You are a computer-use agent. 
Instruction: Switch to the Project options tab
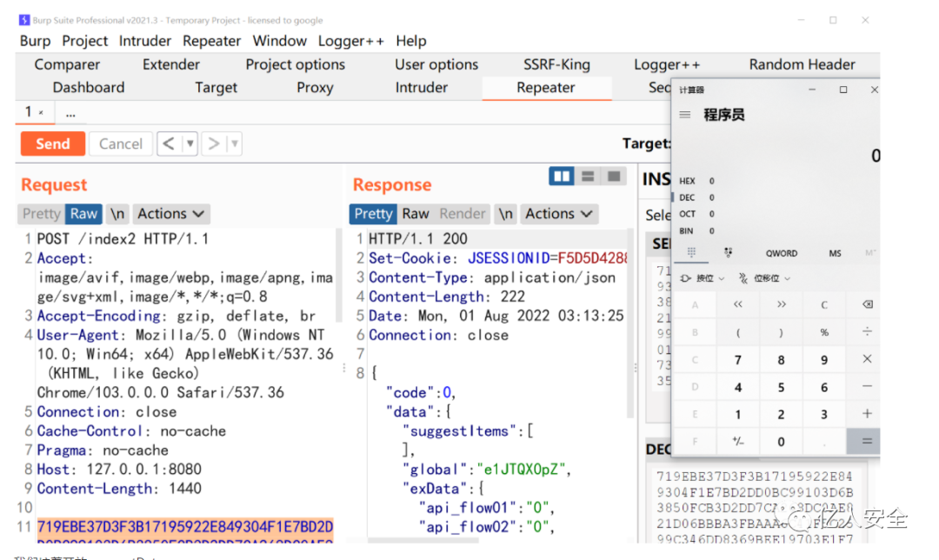(296, 64)
